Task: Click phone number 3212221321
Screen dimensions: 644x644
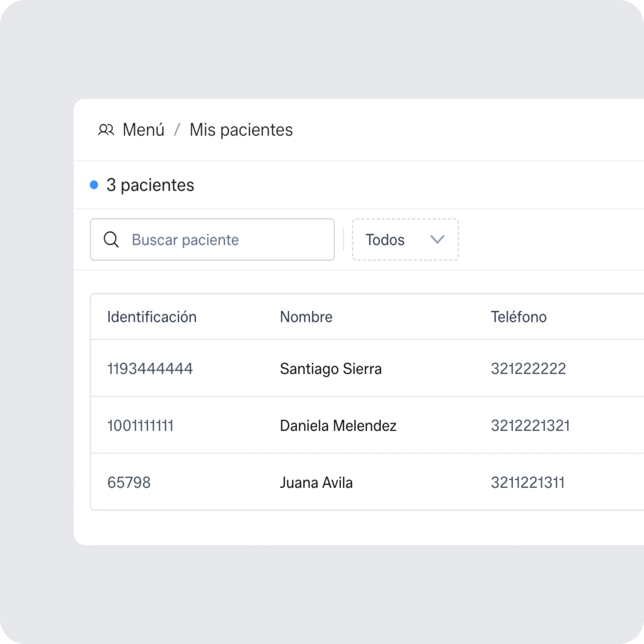Action: (530, 426)
